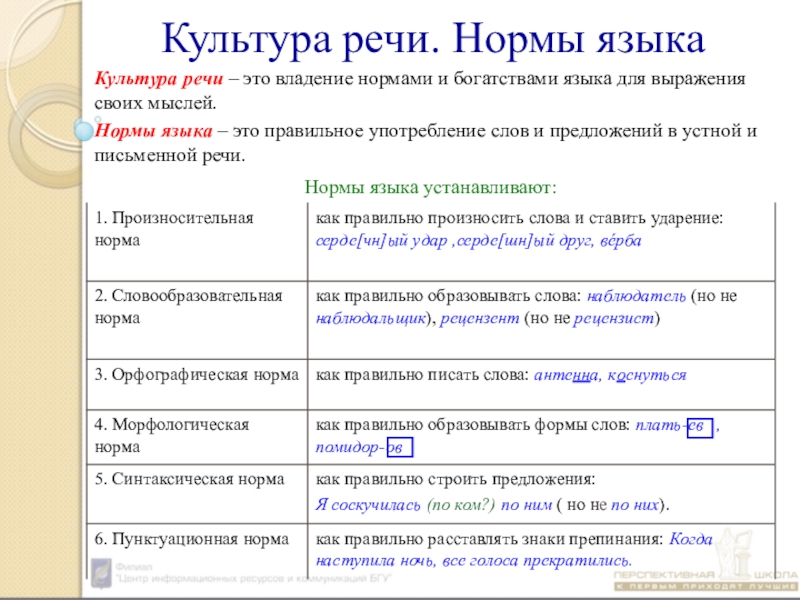This screenshot has height=600, width=800.
Task: Click text "как правильно образовывать формы слов:"
Action: (473, 425)
